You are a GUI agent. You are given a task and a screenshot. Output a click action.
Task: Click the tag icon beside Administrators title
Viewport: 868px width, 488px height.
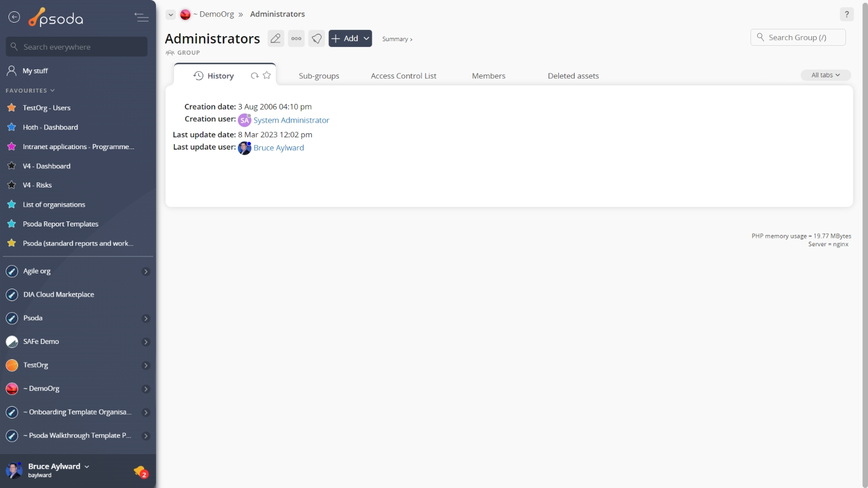pyautogui.click(x=316, y=38)
